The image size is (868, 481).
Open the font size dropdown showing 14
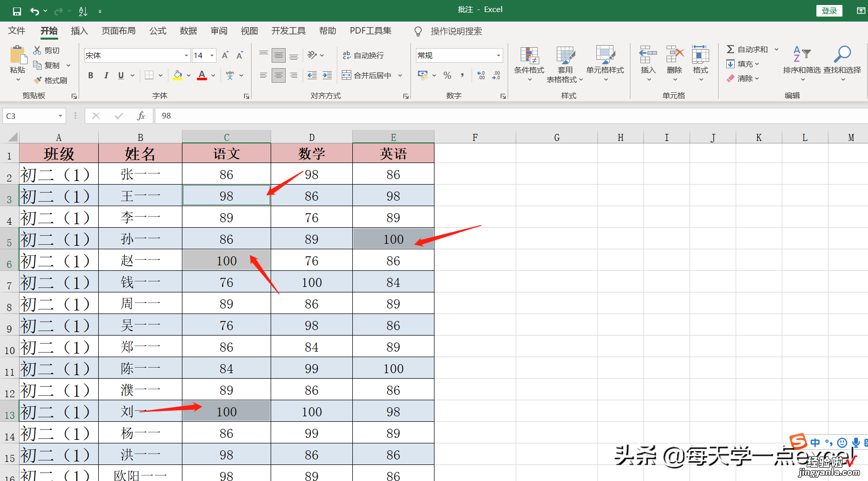(x=212, y=55)
